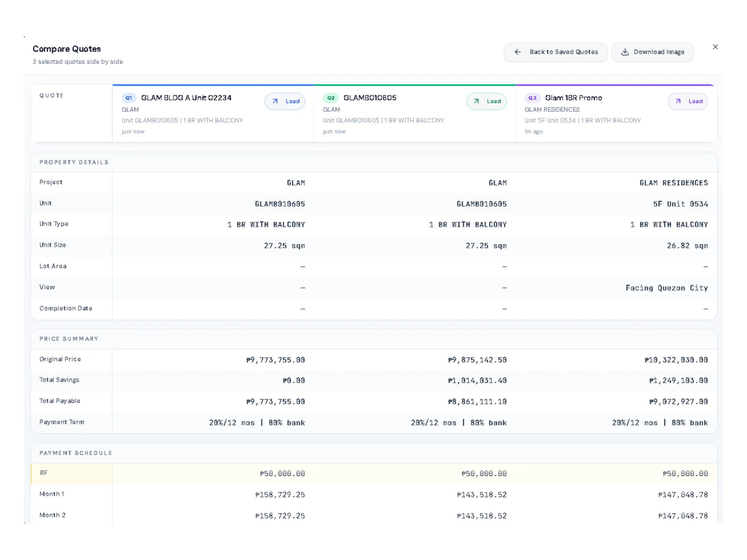
Task: Load the Glam 1BR Promo quote
Action: point(688,101)
